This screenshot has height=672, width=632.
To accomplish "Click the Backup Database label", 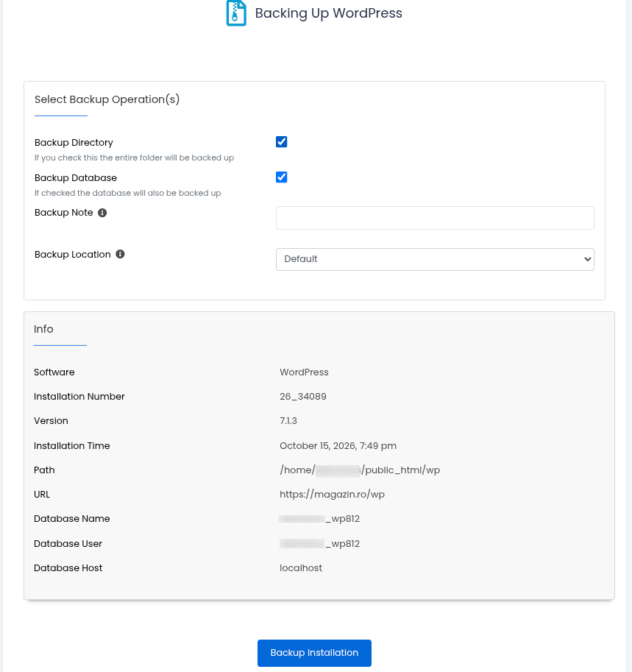I will point(76,178).
